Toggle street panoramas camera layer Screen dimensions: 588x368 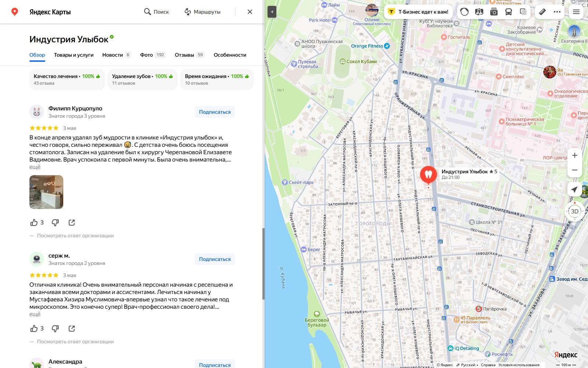(x=494, y=12)
